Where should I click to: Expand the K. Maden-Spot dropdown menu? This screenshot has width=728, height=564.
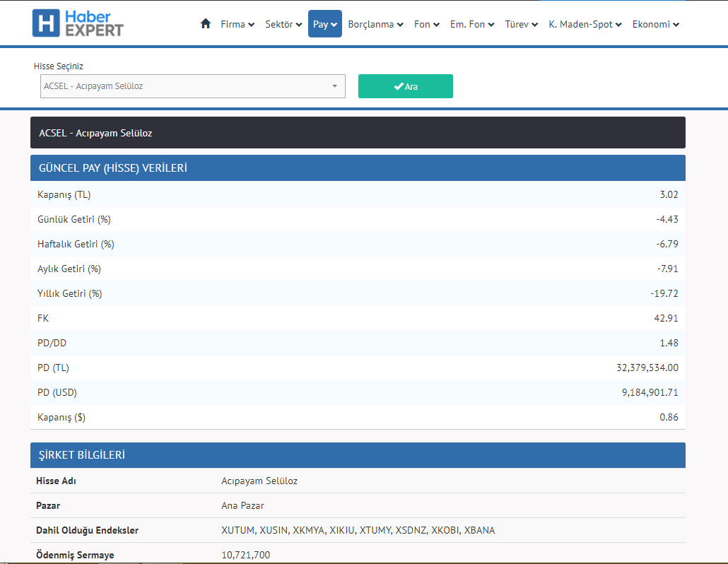click(585, 24)
